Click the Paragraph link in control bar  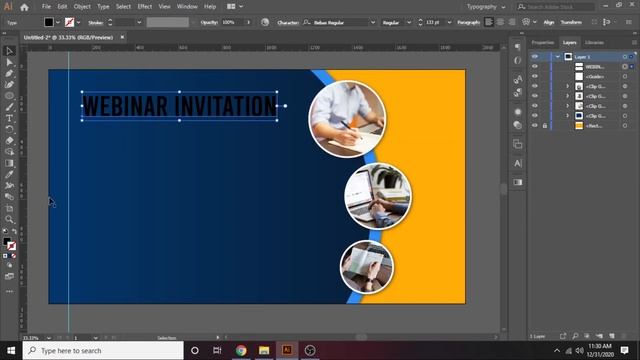pos(469,22)
